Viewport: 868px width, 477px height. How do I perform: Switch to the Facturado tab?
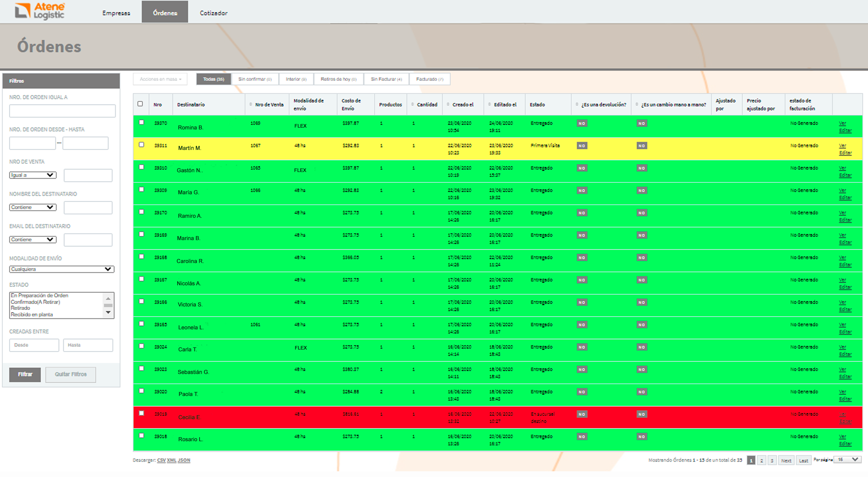[x=429, y=79]
